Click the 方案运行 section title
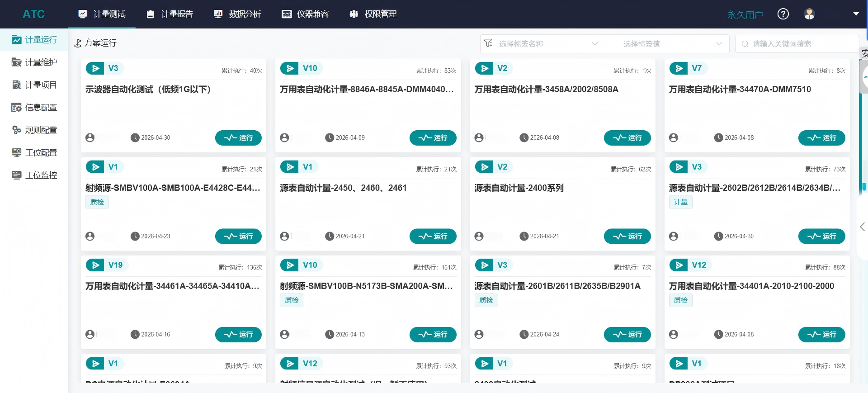This screenshot has width=868, height=393. click(100, 43)
